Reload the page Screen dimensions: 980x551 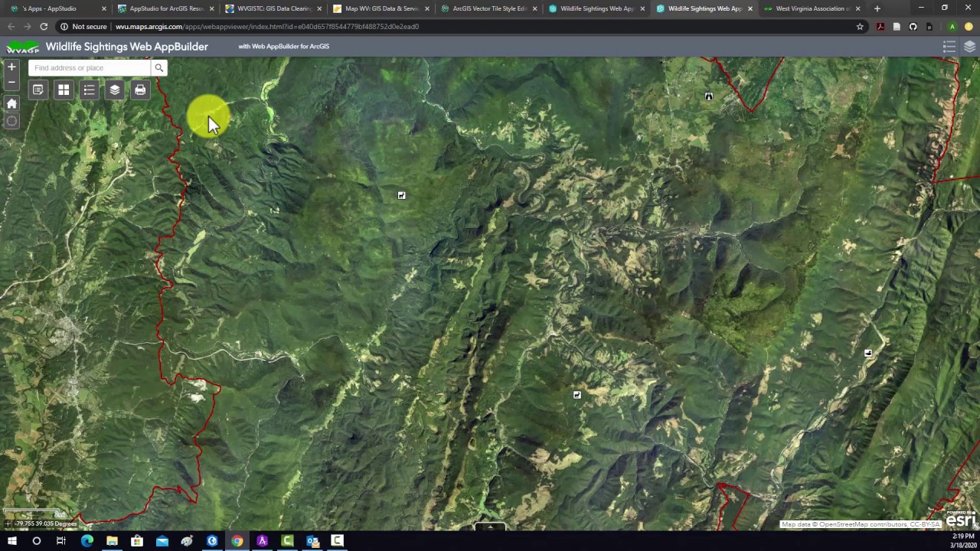(44, 27)
